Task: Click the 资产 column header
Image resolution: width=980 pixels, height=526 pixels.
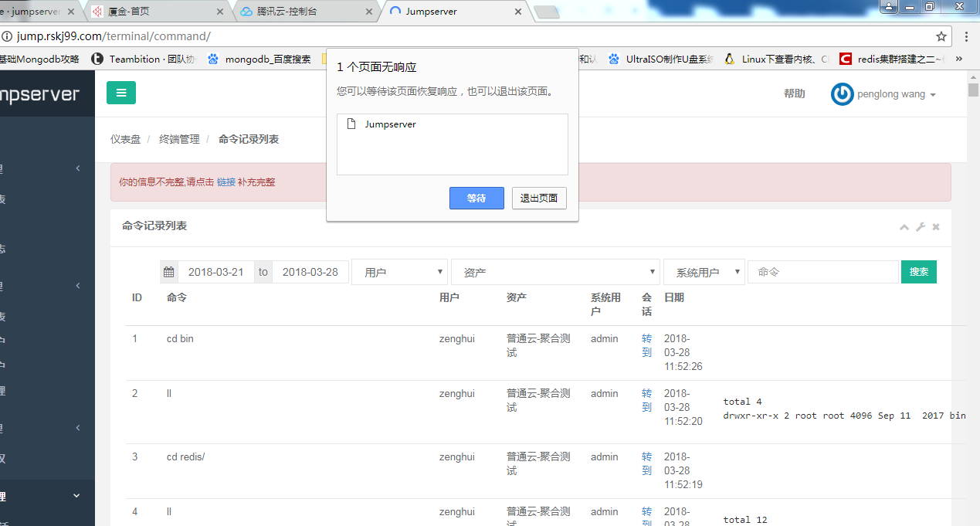Action: [x=517, y=297]
